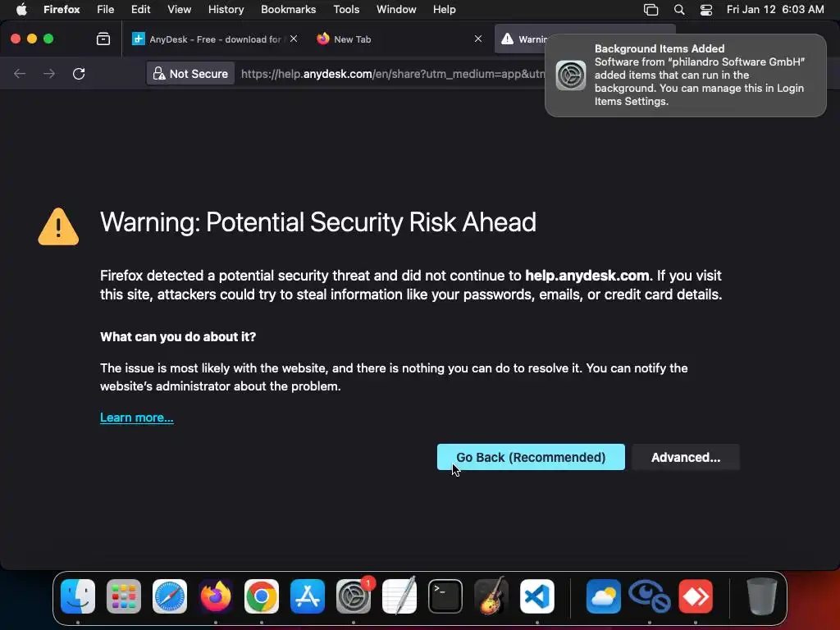Open the File menu
The height and width of the screenshot is (630, 840).
[x=106, y=9]
